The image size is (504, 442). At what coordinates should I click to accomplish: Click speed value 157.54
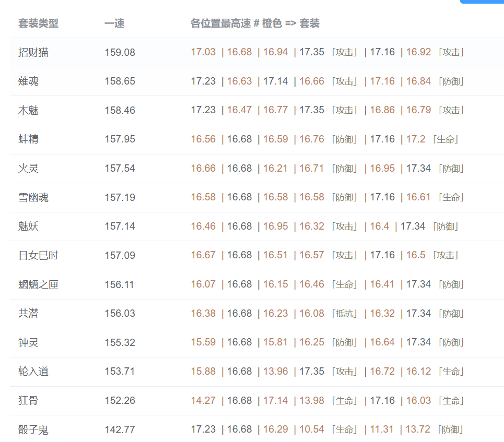pyautogui.click(x=120, y=169)
